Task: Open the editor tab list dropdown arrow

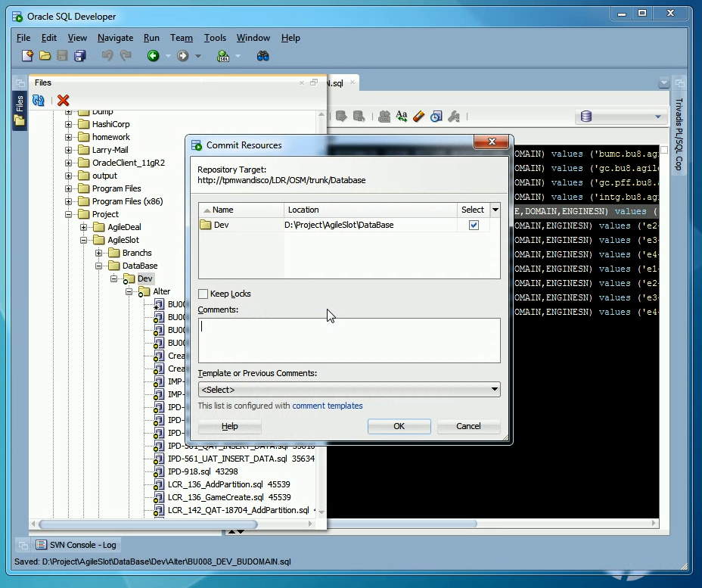Action: 664,82
